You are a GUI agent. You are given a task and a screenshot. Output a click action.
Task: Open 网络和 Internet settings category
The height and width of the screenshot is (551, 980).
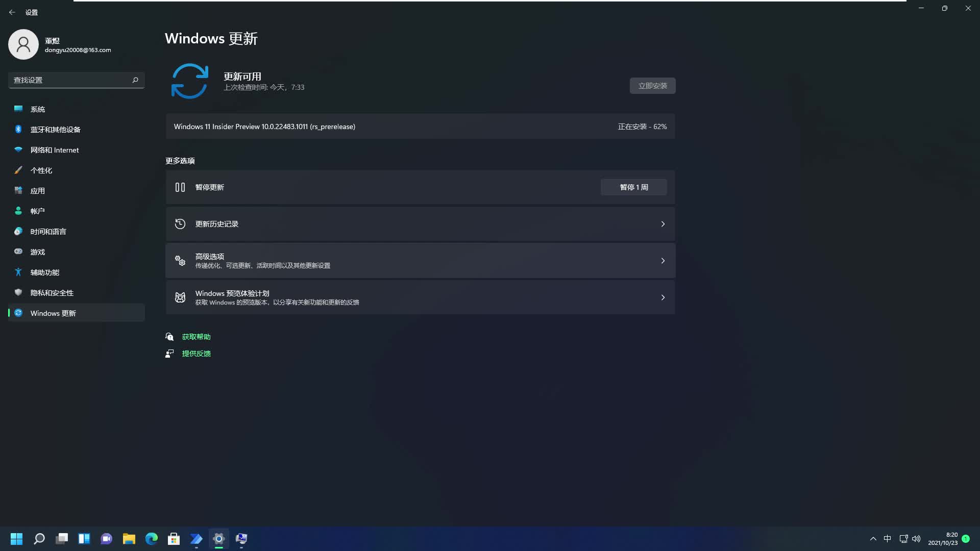(x=77, y=150)
